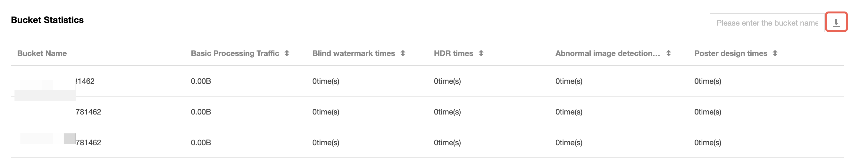This screenshot has width=868, height=158.
Task: Select the Blind watermark times header label
Action: [354, 53]
